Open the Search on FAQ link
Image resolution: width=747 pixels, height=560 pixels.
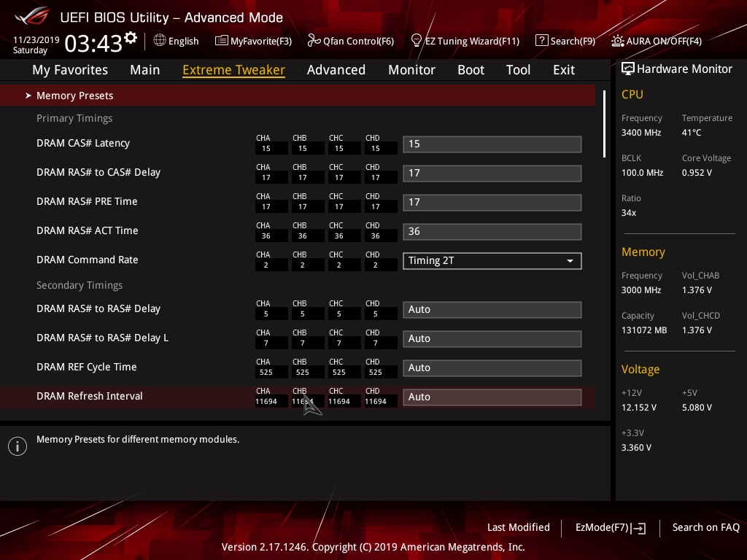tap(705, 528)
